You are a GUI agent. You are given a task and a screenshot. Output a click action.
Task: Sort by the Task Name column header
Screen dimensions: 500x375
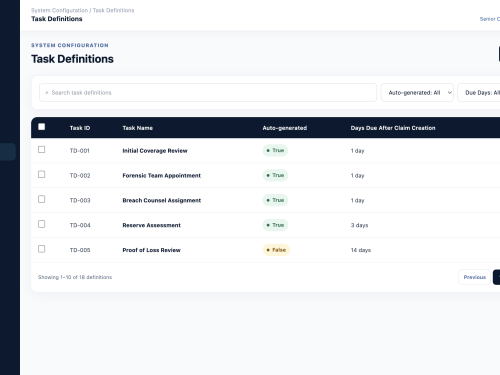[x=138, y=128]
